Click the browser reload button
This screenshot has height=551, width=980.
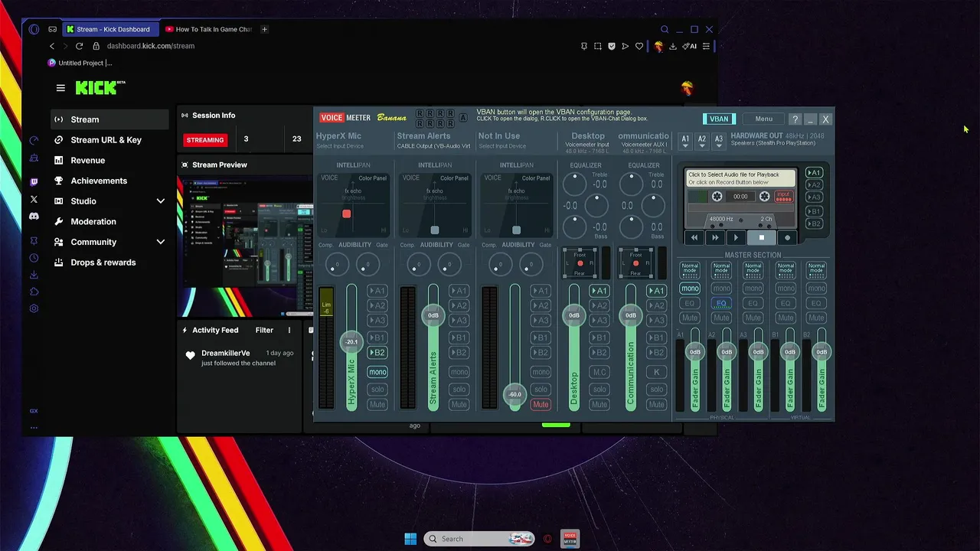(x=79, y=46)
